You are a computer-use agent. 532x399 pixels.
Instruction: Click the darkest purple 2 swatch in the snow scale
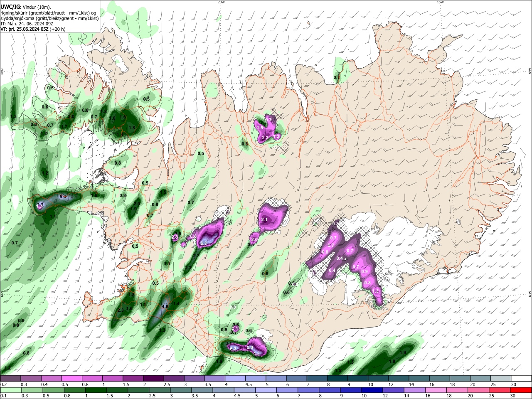click(153, 379)
